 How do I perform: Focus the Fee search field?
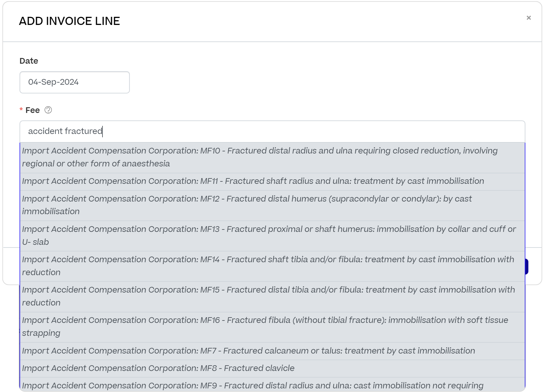click(x=272, y=131)
